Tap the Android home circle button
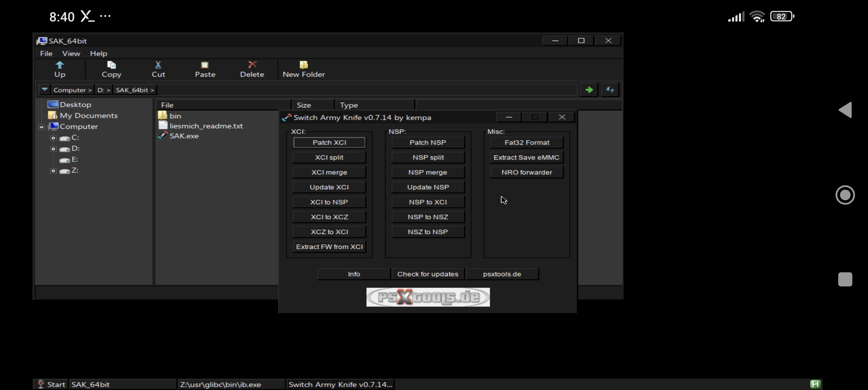Viewport: 868px width, 390px height. pyautogui.click(x=845, y=195)
